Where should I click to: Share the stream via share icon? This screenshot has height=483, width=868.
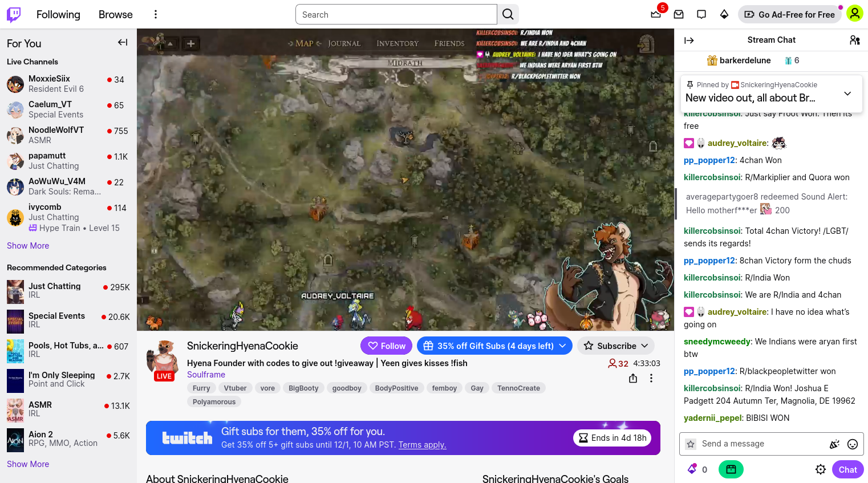click(633, 378)
